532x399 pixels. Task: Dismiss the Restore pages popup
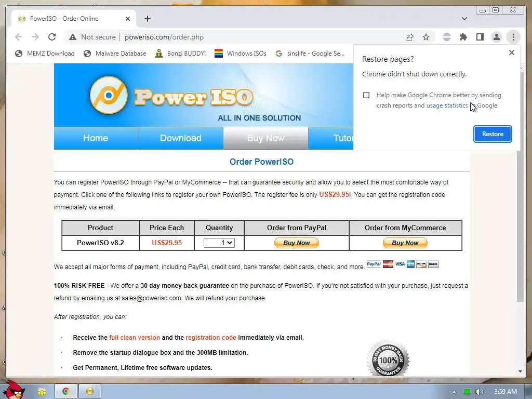point(512,52)
